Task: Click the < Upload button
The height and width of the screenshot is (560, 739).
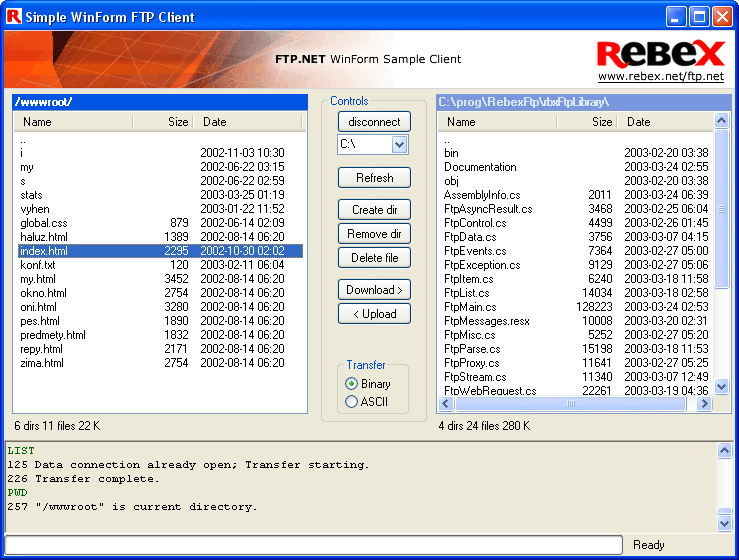Action: point(374,314)
